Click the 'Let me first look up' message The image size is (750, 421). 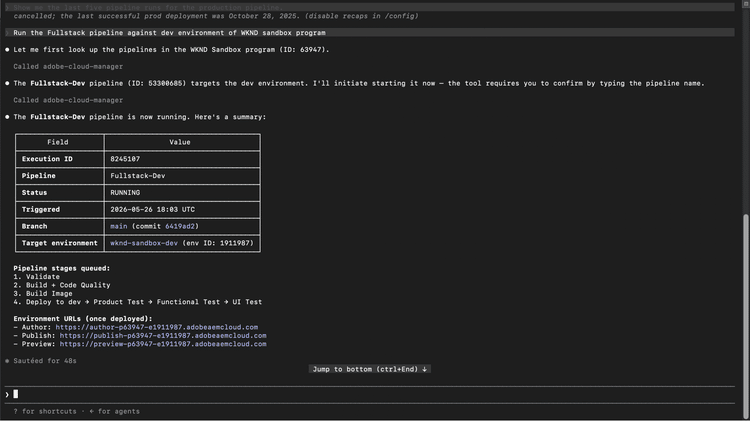[171, 50]
